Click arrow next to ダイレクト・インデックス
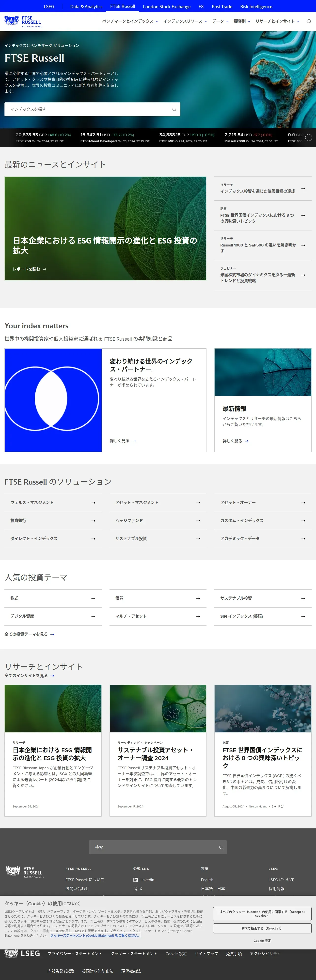The width and height of the screenshot is (316, 980). point(93,538)
